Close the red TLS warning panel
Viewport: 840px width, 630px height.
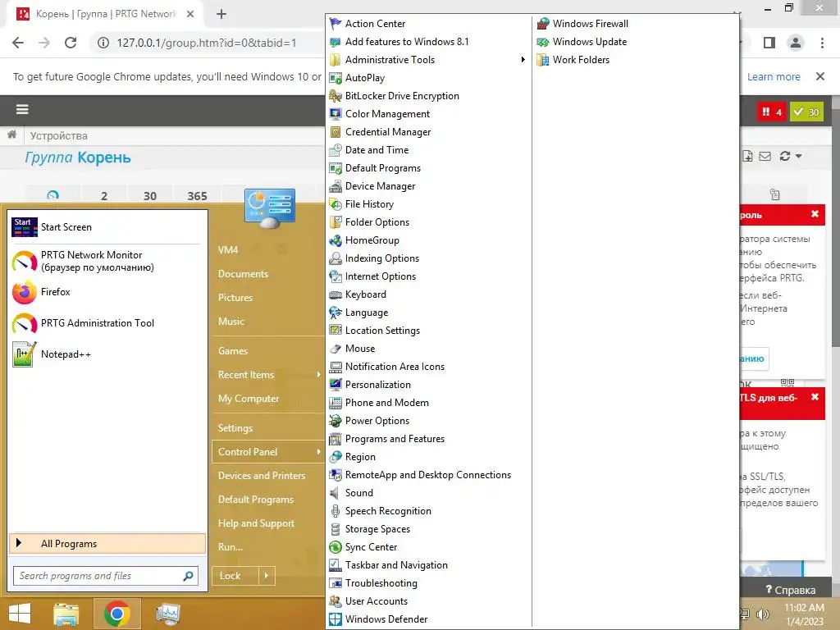pyautogui.click(x=815, y=397)
